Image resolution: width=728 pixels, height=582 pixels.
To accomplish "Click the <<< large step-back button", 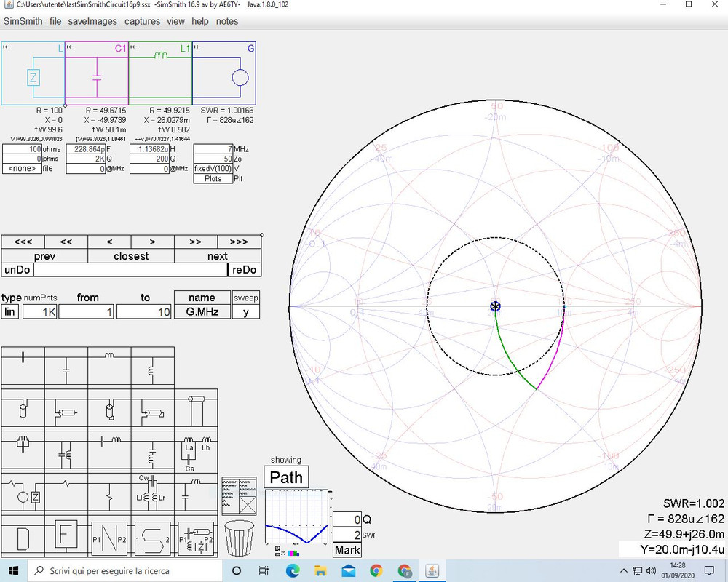I will [23, 242].
